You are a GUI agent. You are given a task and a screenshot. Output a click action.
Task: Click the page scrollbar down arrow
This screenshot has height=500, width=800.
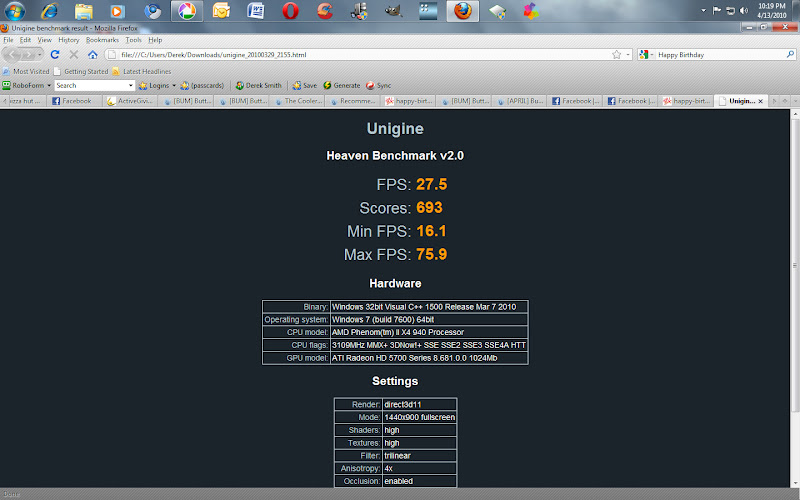point(795,483)
